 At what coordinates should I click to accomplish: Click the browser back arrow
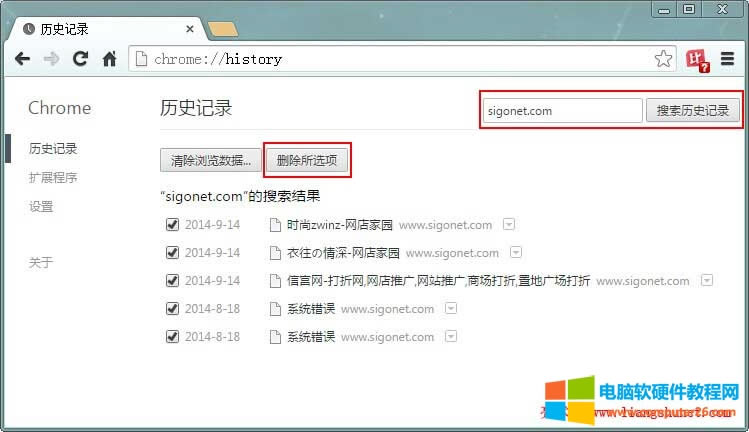pos(22,59)
